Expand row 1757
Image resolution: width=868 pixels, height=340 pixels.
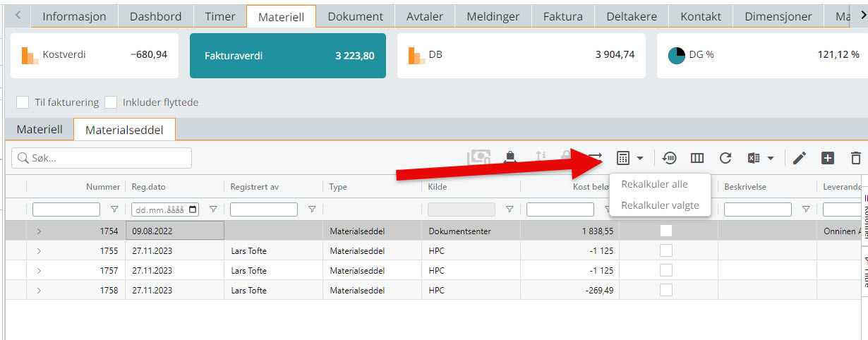tap(39, 270)
